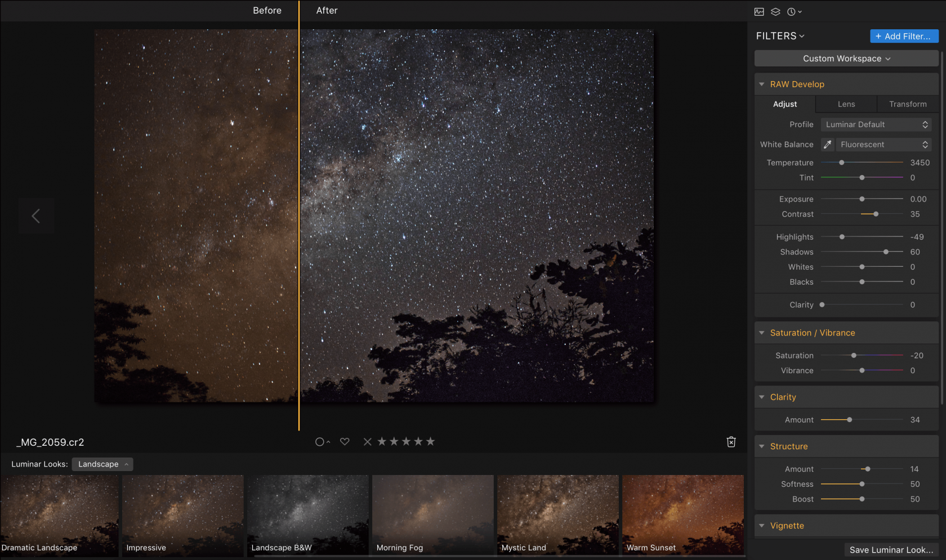Toggle the color label circle icon
The image size is (946, 560).
320,441
